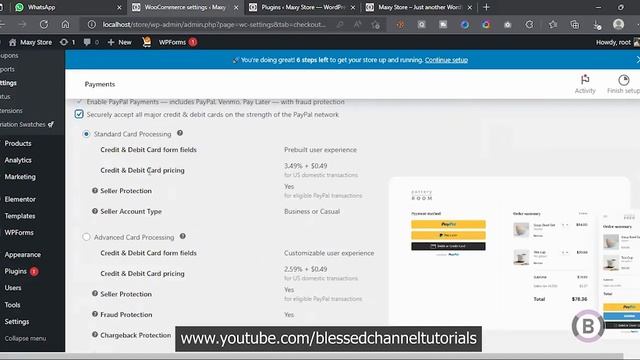Screen dimensions: 640x360
Task: Open comments icon in admin bar
Action: pyautogui.click(x=91, y=42)
